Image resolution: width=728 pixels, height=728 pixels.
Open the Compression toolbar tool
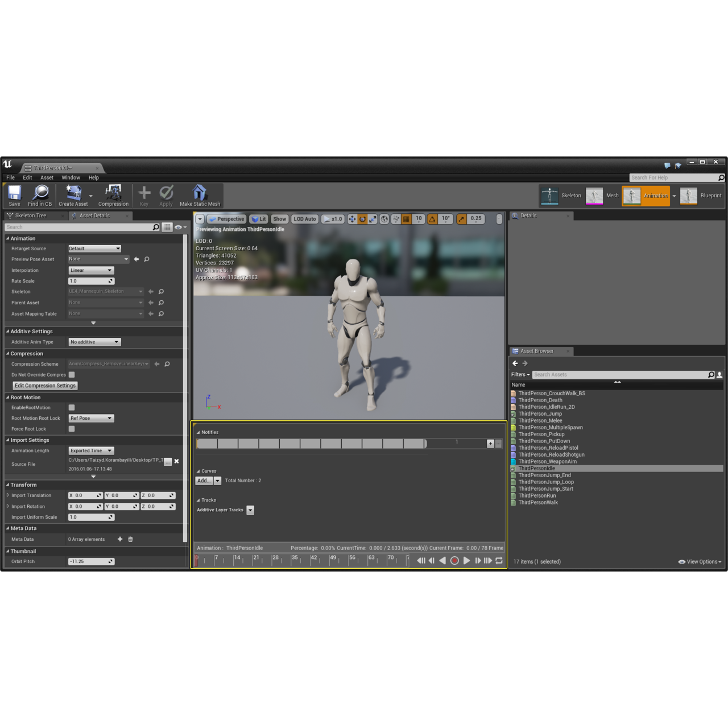click(x=113, y=195)
